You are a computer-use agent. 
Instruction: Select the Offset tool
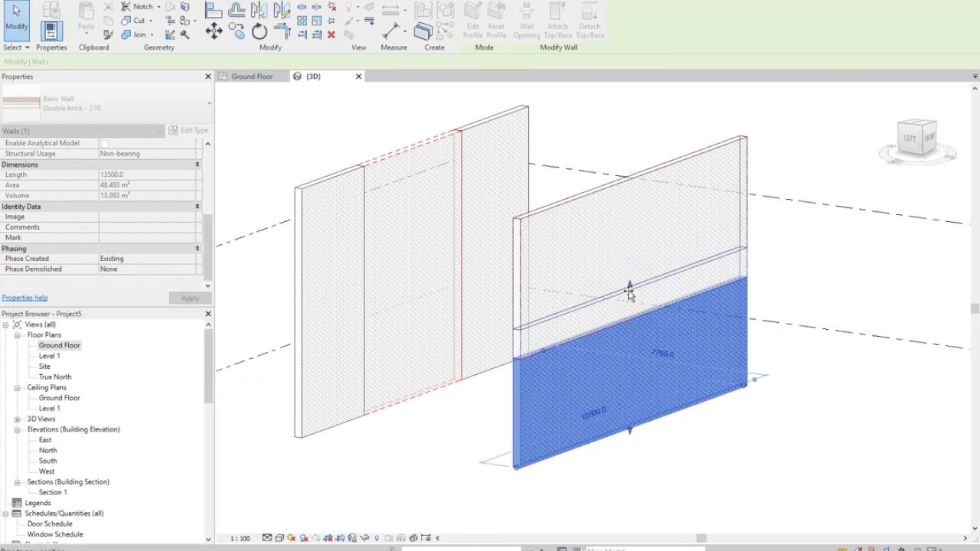click(237, 10)
